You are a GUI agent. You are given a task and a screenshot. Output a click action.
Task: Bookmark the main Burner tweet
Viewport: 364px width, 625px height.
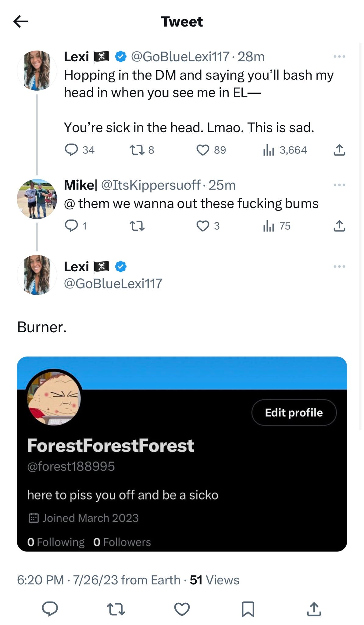(248, 609)
